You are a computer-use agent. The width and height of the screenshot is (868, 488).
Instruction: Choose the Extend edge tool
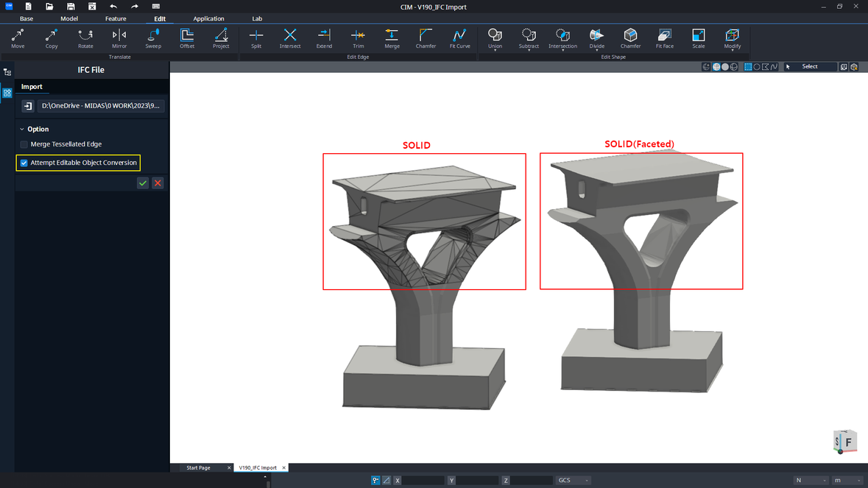[x=324, y=39]
